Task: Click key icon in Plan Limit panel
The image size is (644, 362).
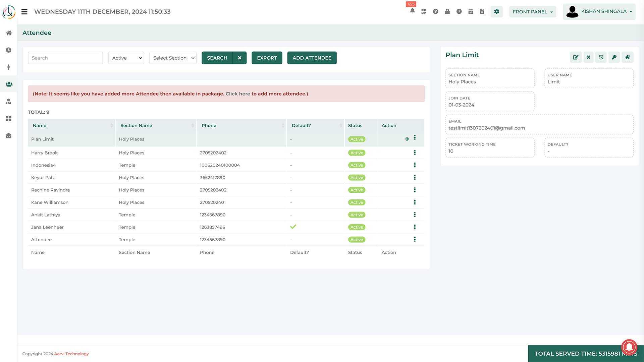Action: (614, 57)
